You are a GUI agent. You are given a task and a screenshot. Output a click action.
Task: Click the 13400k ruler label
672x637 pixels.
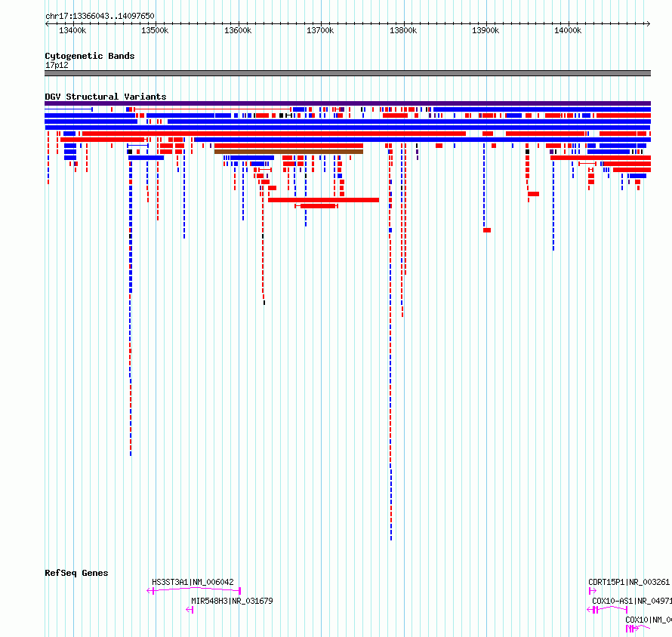[72, 30]
